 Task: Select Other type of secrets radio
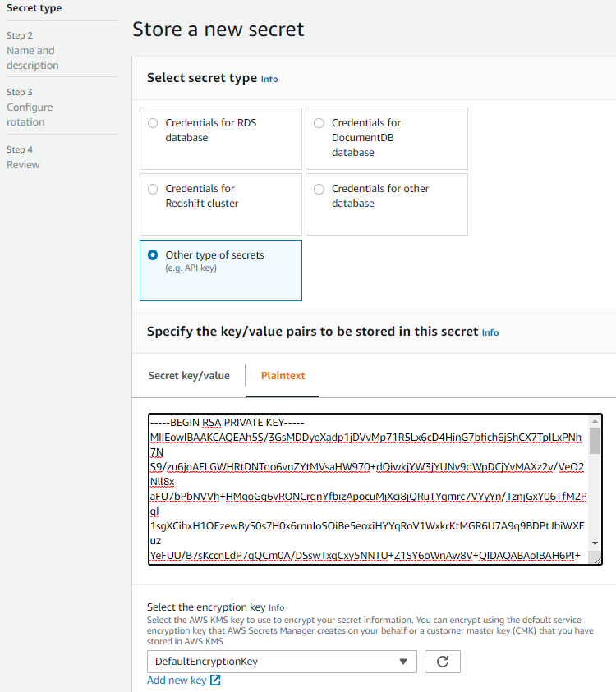coord(153,255)
